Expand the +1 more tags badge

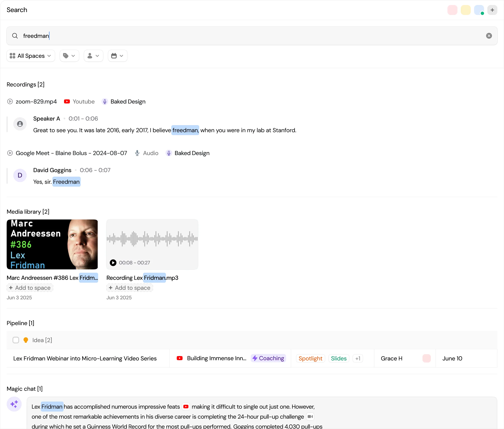pyautogui.click(x=358, y=358)
